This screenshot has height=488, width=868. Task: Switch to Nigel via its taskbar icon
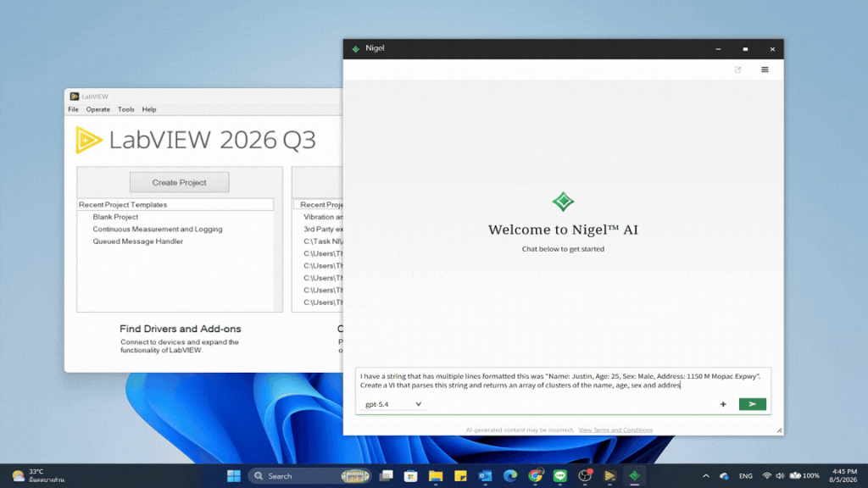(x=635, y=476)
